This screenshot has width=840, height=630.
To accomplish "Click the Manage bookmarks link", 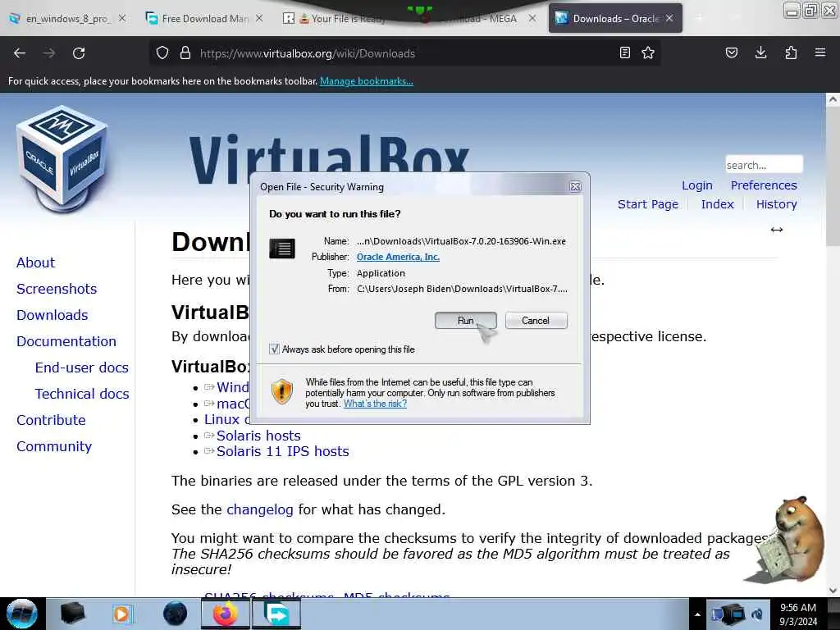I will click(x=367, y=81).
